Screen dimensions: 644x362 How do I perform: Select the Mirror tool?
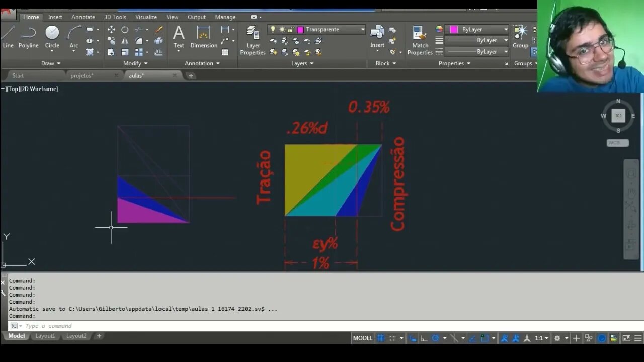(125, 41)
